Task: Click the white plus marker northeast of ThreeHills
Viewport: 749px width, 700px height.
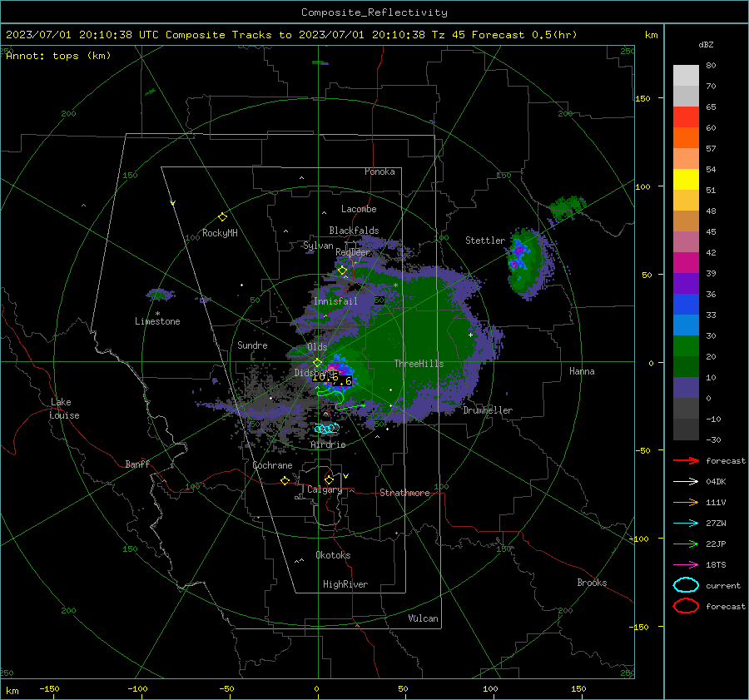Action: pyautogui.click(x=470, y=335)
